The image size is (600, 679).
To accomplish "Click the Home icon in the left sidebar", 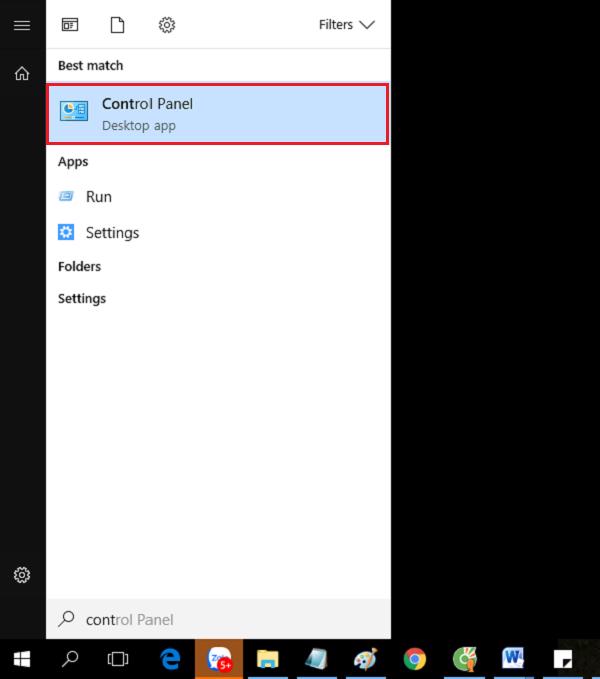I will tap(22, 73).
